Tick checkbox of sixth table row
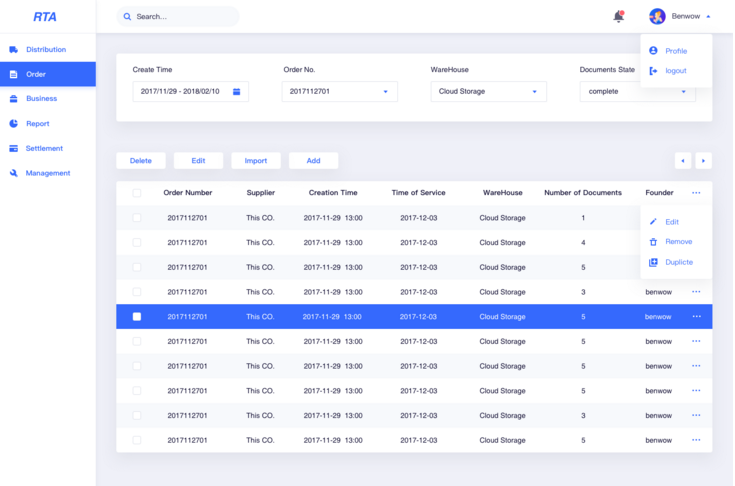 [137, 341]
